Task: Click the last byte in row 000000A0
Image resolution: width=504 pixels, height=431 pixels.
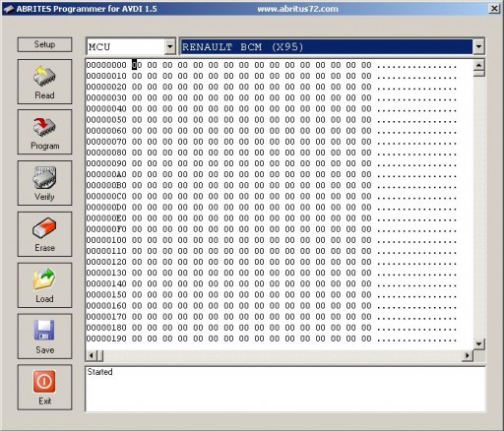Action: (366, 174)
